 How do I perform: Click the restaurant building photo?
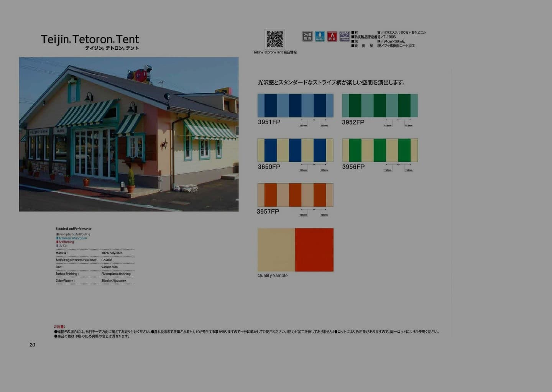(129, 134)
